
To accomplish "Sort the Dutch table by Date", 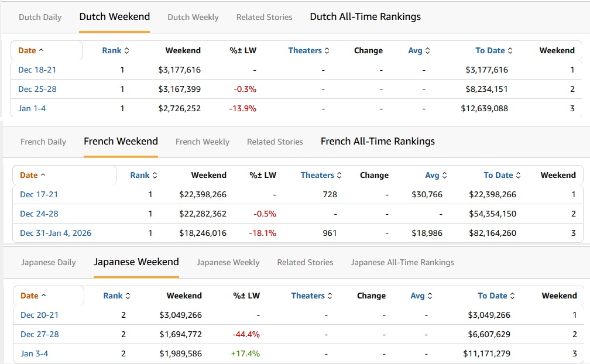I will pyautogui.click(x=31, y=51).
